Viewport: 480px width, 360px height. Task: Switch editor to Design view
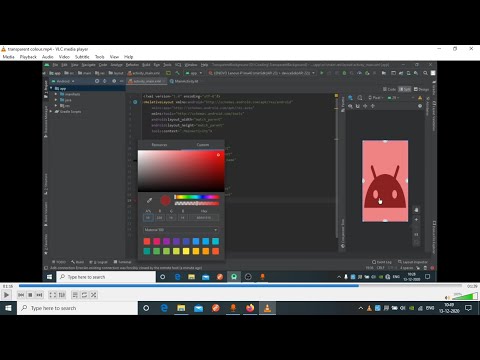tap(421, 89)
